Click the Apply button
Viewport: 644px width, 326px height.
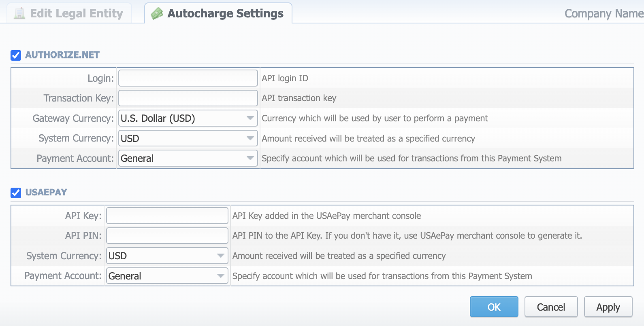[x=608, y=307]
